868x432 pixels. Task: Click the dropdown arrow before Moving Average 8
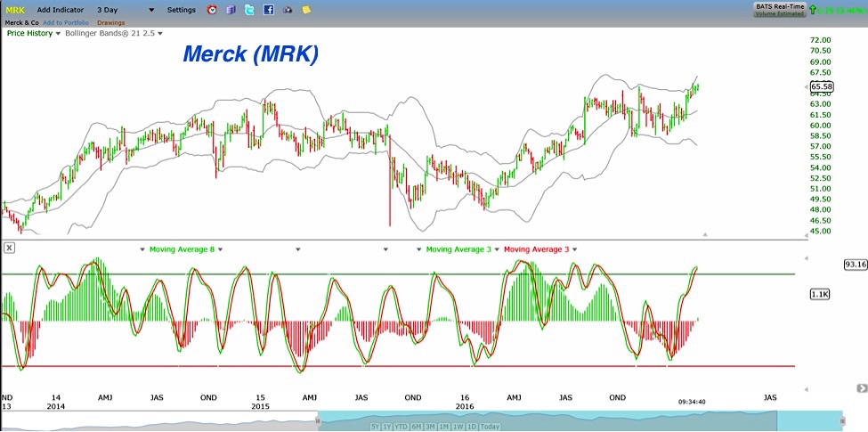[142, 249]
